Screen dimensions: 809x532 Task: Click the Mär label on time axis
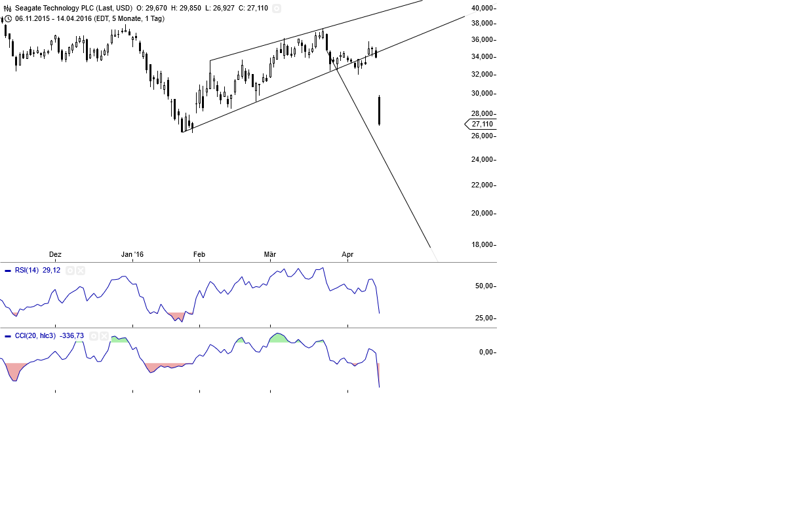point(270,254)
